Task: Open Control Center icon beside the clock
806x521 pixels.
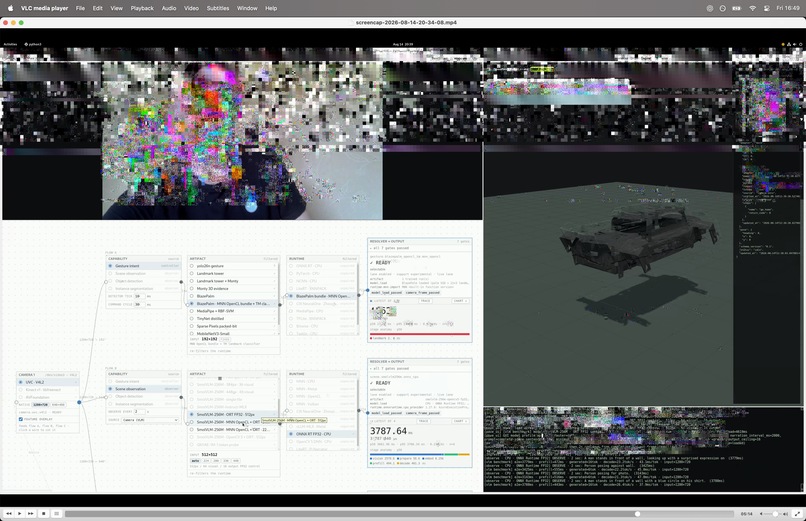Action: pyautogui.click(x=767, y=8)
